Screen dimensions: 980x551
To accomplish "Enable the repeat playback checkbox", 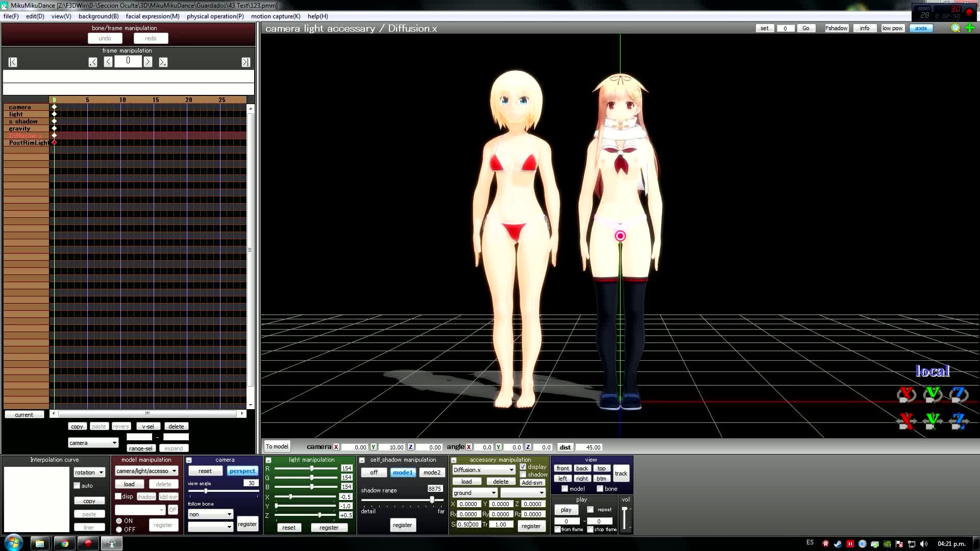I will [591, 509].
